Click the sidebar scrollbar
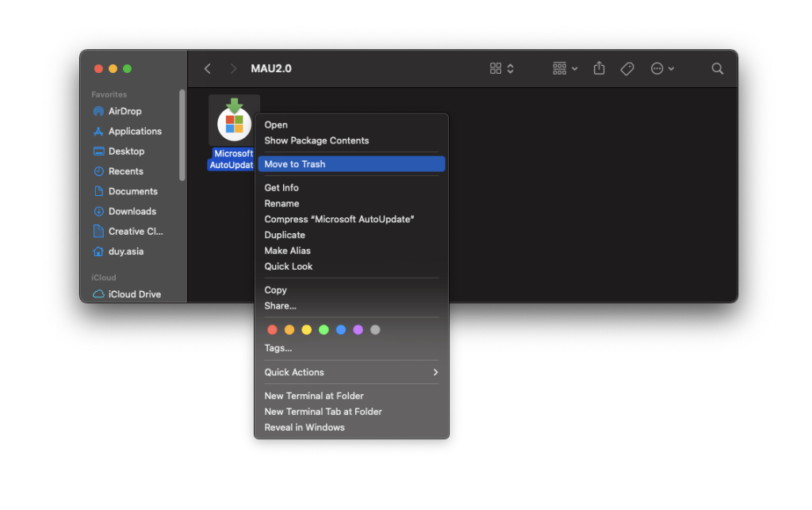Screen dimensions: 812x510 [x=182, y=135]
